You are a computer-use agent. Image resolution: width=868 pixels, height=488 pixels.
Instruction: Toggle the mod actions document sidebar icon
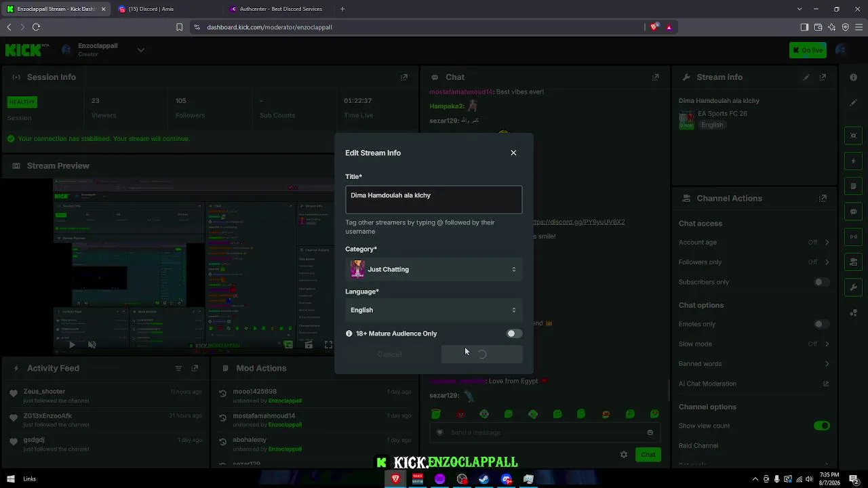854,186
